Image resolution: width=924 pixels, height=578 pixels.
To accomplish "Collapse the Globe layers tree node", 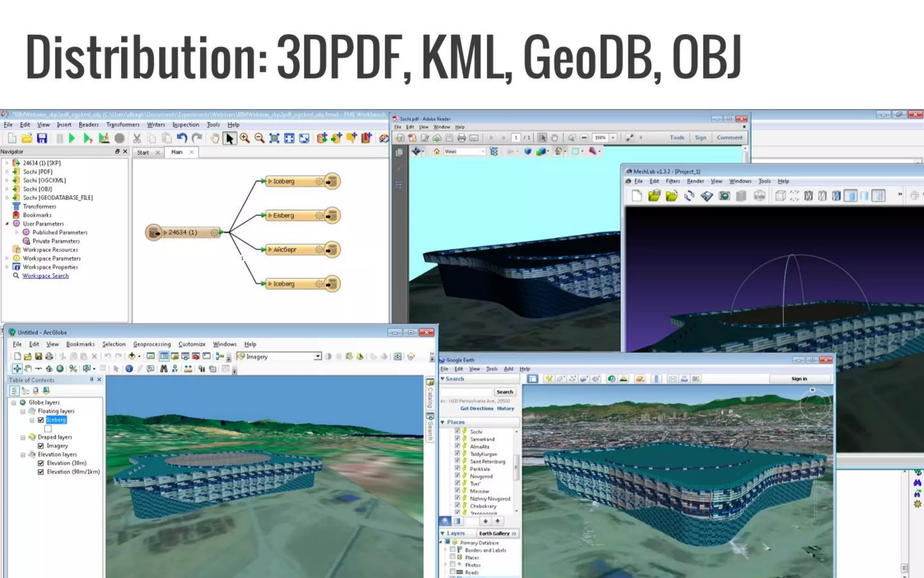I will [x=14, y=402].
